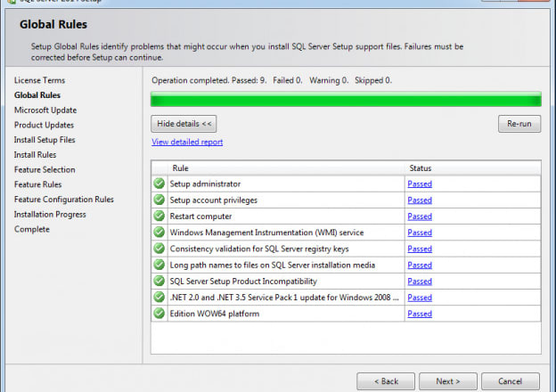Click check icon for WMI service rule
The width and height of the screenshot is (556, 392).
[x=159, y=233]
